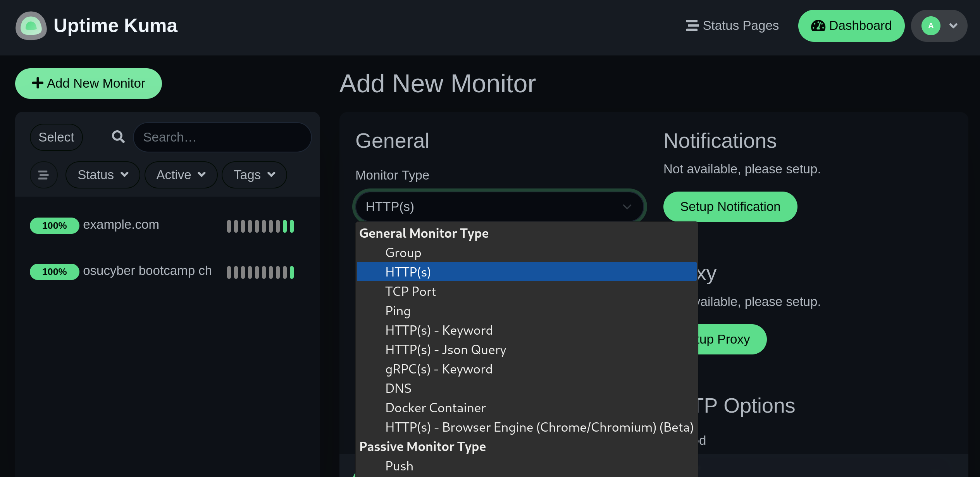The height and width of the screenshot is (477, 980).
Task: Choose HTTP(s) - Json Query type
Action: point(527,349)
